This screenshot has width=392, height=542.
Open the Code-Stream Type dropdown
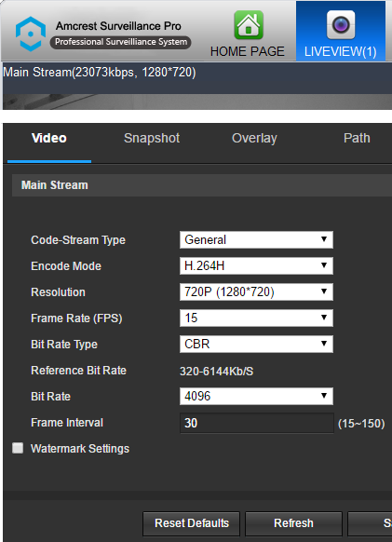click(x=256, y=239)
